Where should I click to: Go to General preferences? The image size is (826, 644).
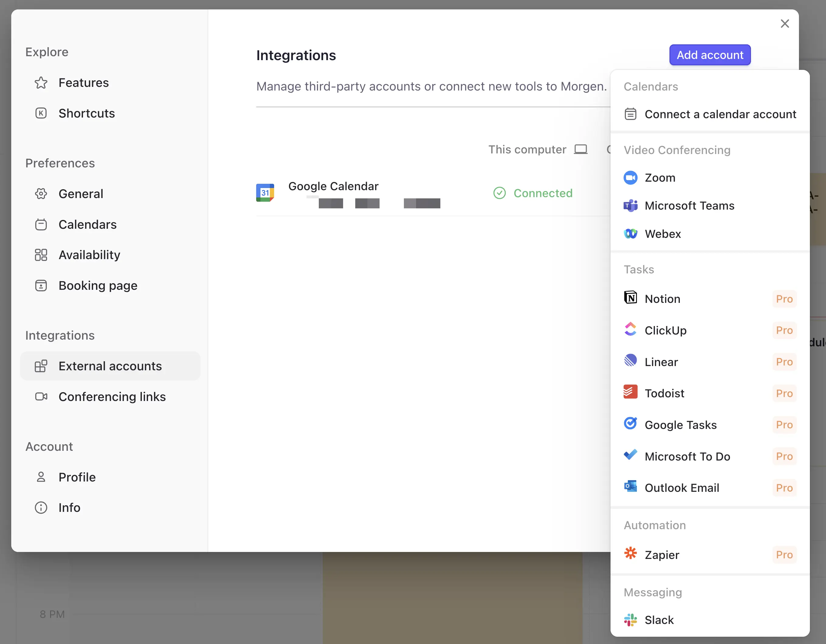click(110, 194)
